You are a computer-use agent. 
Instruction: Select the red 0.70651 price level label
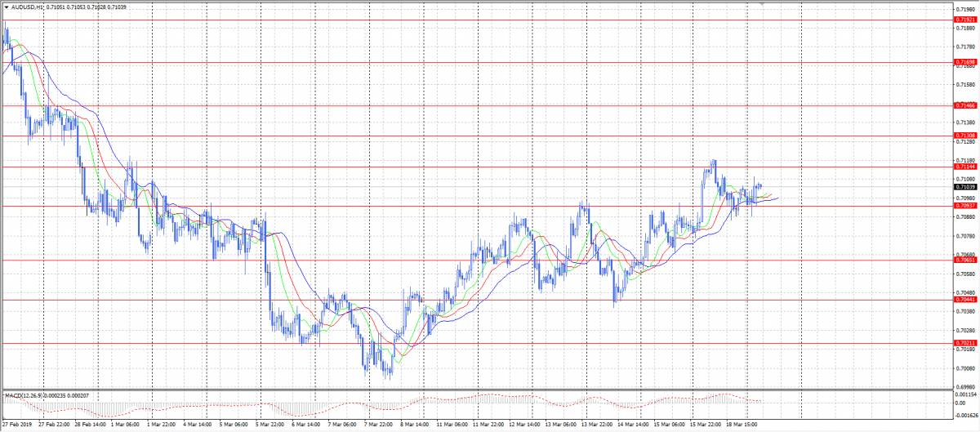(x=965, y=261)
